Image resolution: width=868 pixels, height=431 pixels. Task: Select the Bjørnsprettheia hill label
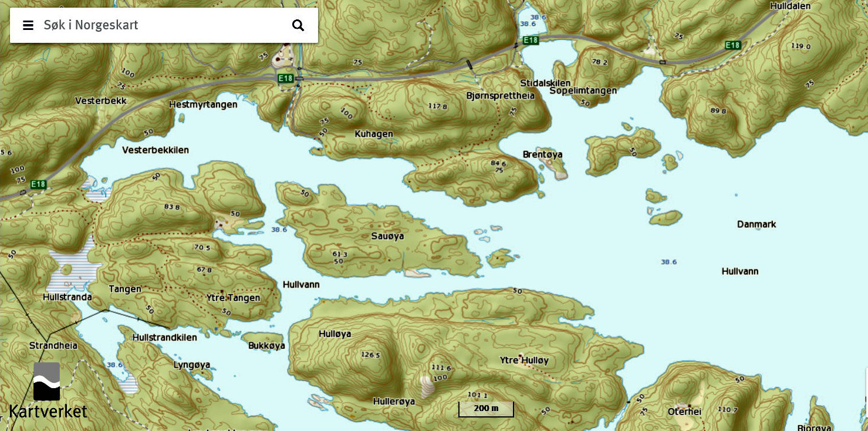500,95
